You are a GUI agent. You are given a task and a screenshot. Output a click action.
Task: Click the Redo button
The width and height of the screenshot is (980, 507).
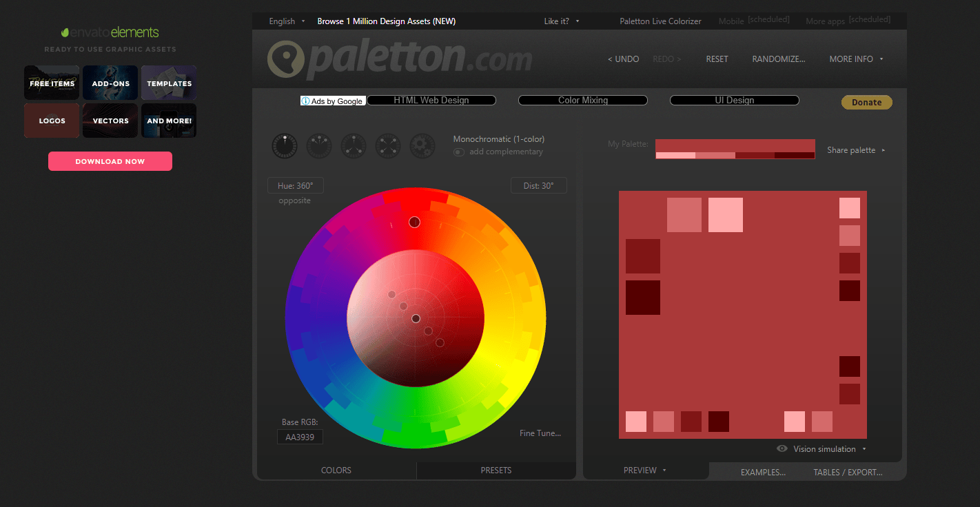667,59
